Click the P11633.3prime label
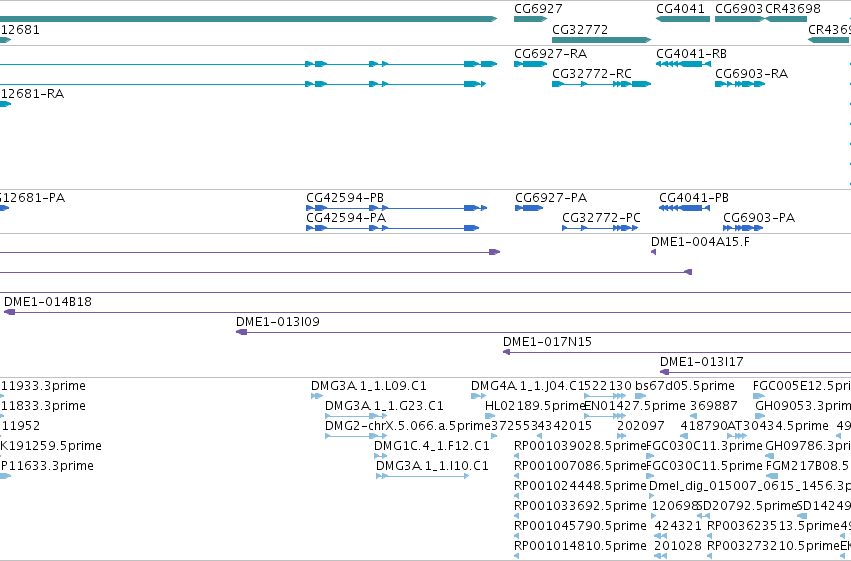Image resolution: width=851 pixels, height=561 pixels. pyautogui.click(x=47, y=466)
